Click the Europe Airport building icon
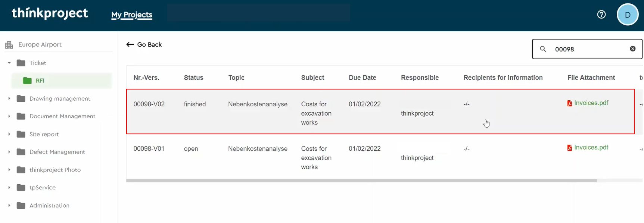 9,45
